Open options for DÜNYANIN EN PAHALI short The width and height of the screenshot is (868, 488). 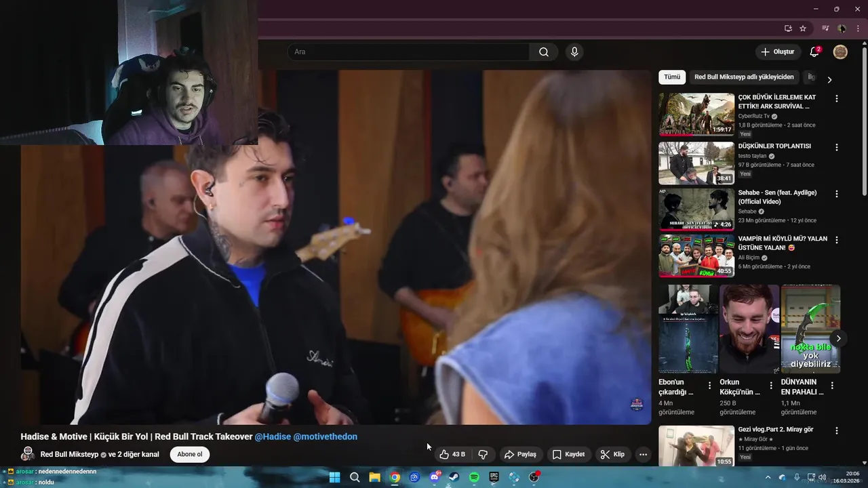(x=832, y=385)
